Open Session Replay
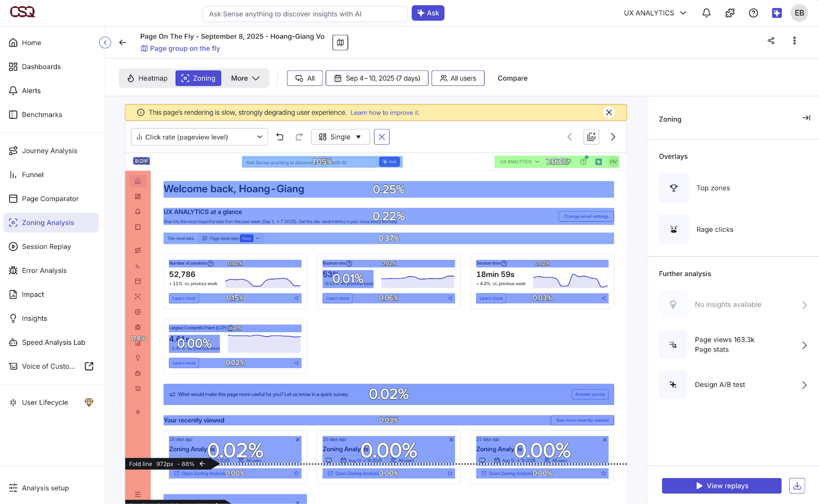 click(x=51, y=247)
